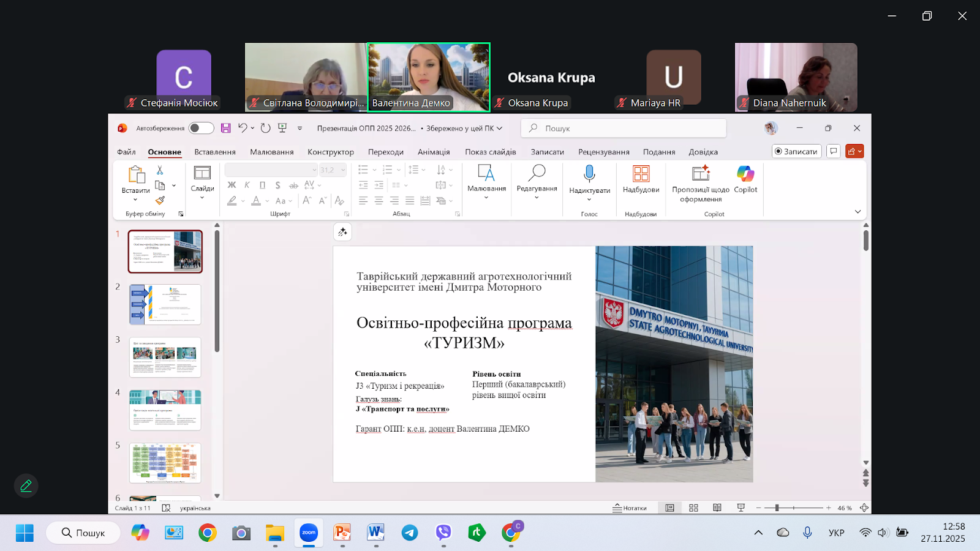Toggle the AutoSave switch
Viewport: 980px width, 551px height.
click(201, 128)
